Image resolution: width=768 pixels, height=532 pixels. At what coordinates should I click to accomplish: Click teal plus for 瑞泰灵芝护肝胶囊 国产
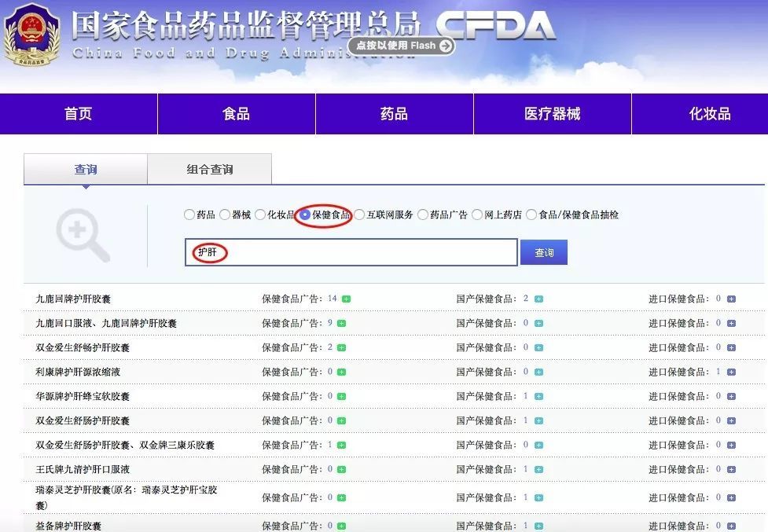(x=538, y=498)
